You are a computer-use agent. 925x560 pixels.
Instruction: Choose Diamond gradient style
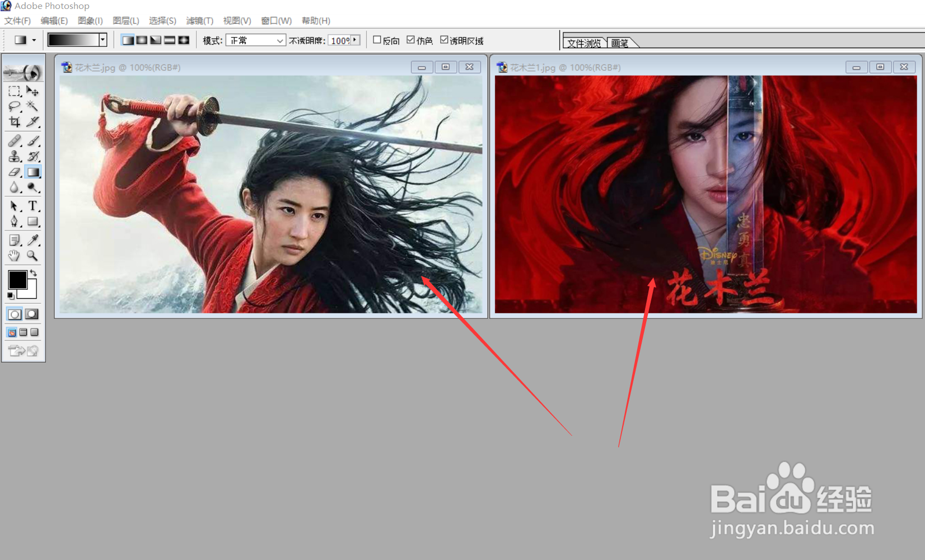[x=184, y=40]
